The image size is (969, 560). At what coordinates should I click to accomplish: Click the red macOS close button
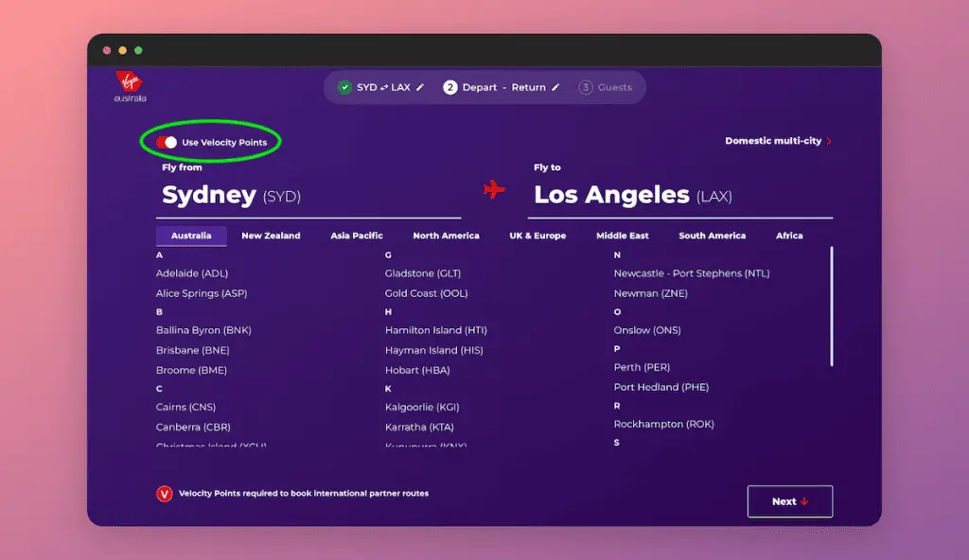107,50
